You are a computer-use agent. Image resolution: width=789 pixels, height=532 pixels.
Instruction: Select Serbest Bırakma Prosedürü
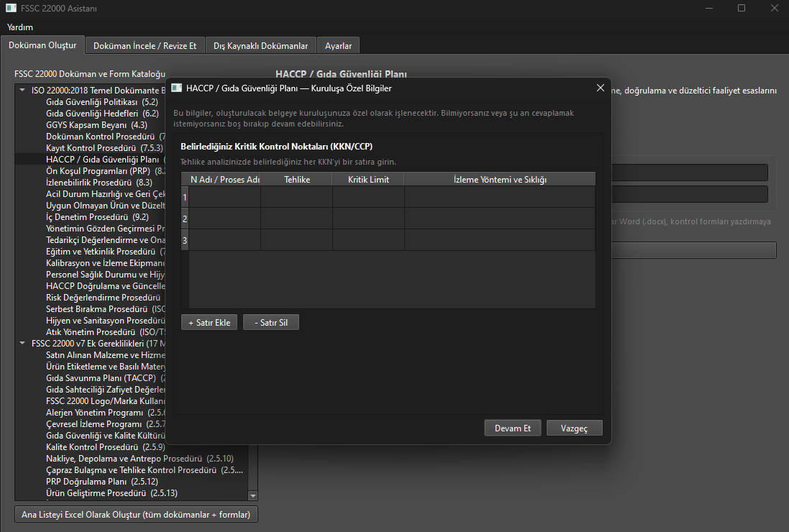[x=106, y=309]
